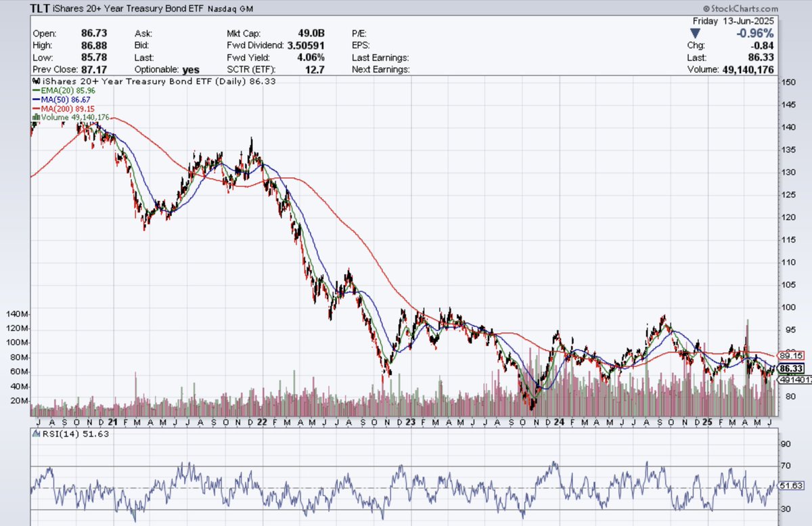This screenshot has height=526, width=812.
Task: Click the boxed 86.33 last price tag on axis
Action: 789,368
